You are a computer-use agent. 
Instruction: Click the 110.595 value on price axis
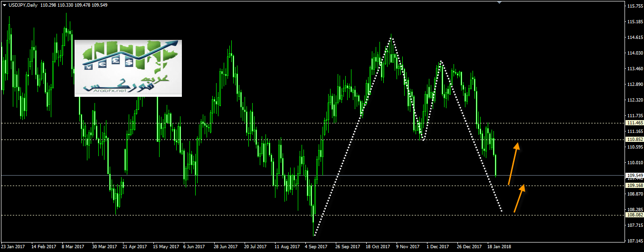[635, 147]
